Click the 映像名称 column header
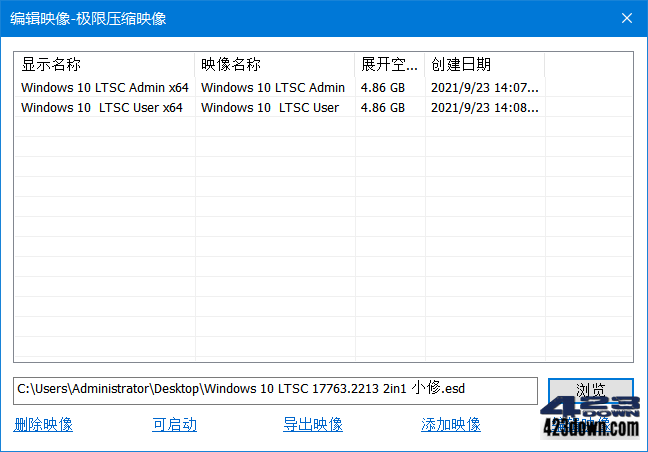Viewport: 648px width, 452px height. 274,64
